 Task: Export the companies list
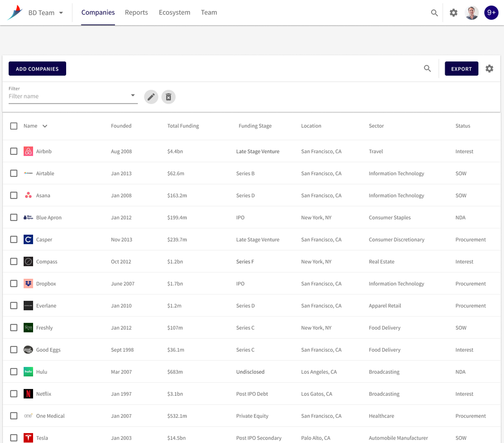click(461, 69)
